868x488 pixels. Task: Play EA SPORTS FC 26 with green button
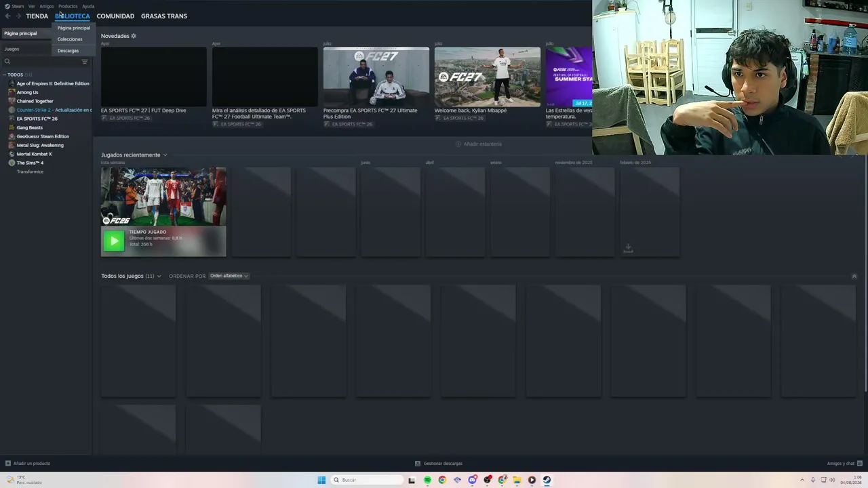[114, 241]
